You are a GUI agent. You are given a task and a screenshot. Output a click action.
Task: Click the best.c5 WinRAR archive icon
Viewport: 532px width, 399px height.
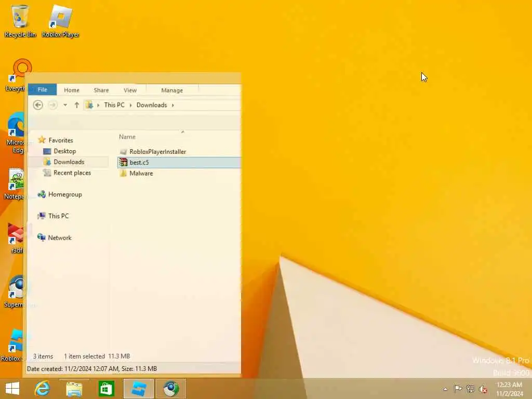click(123, 163)
